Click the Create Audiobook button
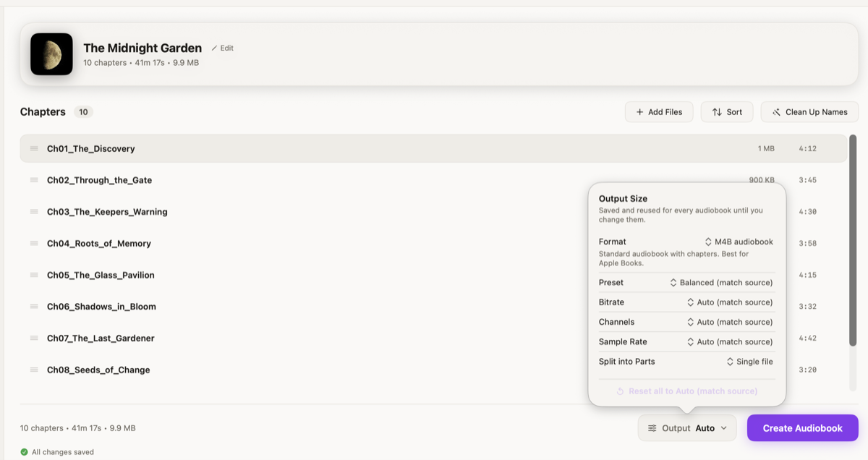Image resolution: width=868 pixels, height=460 pixels. pos(803,428)
